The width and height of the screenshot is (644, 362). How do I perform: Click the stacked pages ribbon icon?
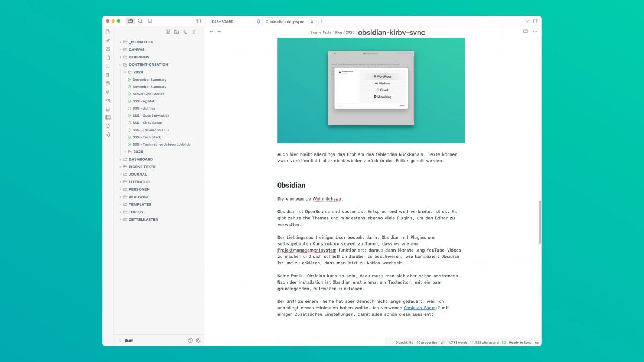point(108,126)
